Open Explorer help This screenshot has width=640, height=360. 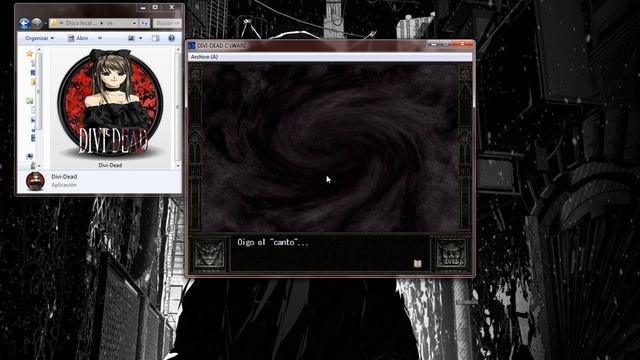pos(171,38)
